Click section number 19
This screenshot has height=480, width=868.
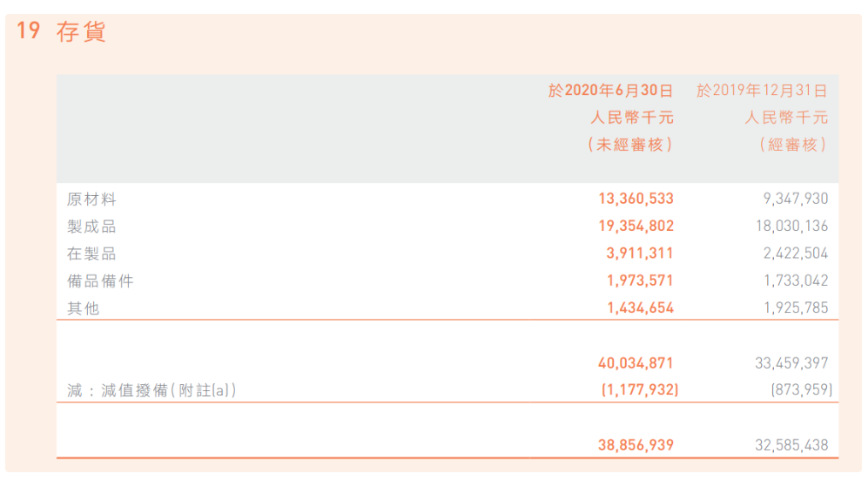(x=28, y=31)
